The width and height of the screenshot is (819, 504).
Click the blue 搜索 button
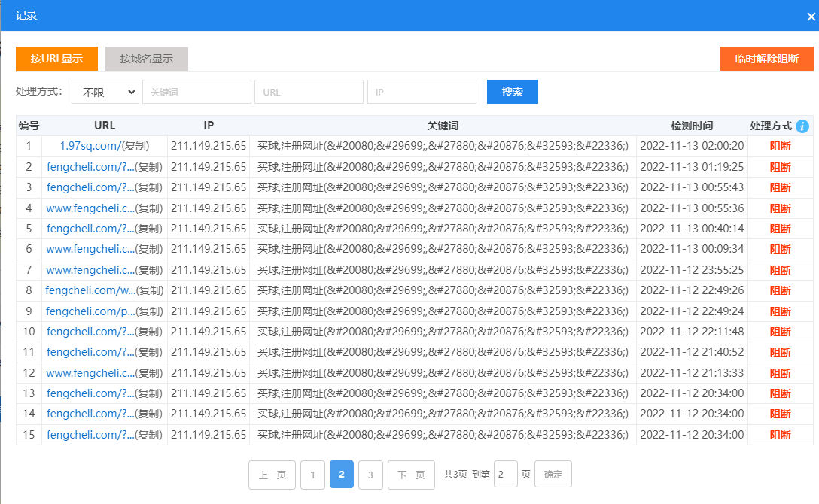pyautogui.click(x=512, y=92)
